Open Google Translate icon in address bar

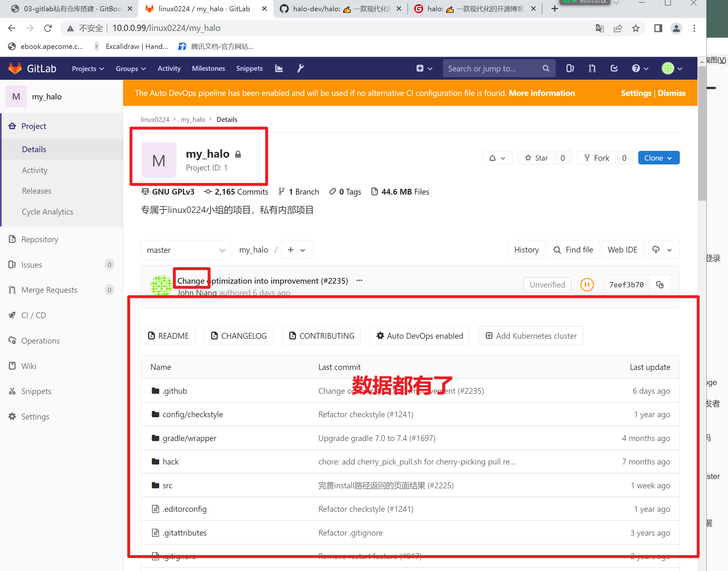[600, 28]
